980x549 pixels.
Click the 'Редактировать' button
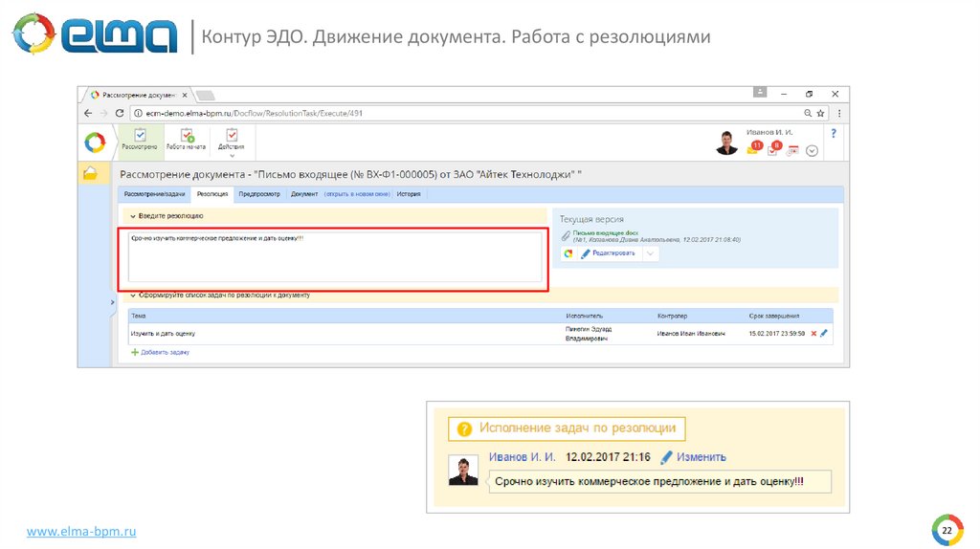(x=609, y=253)
